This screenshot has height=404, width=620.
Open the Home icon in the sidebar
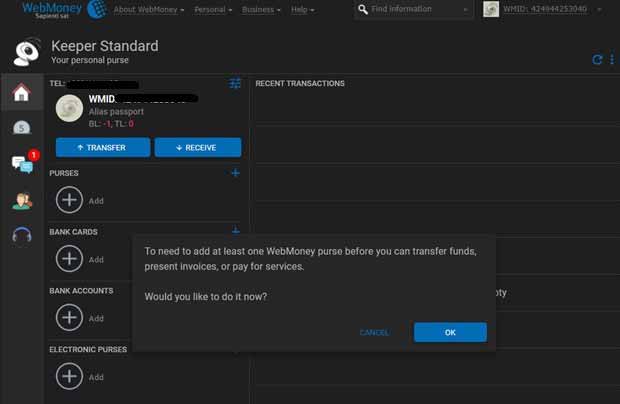pos(21,93)
